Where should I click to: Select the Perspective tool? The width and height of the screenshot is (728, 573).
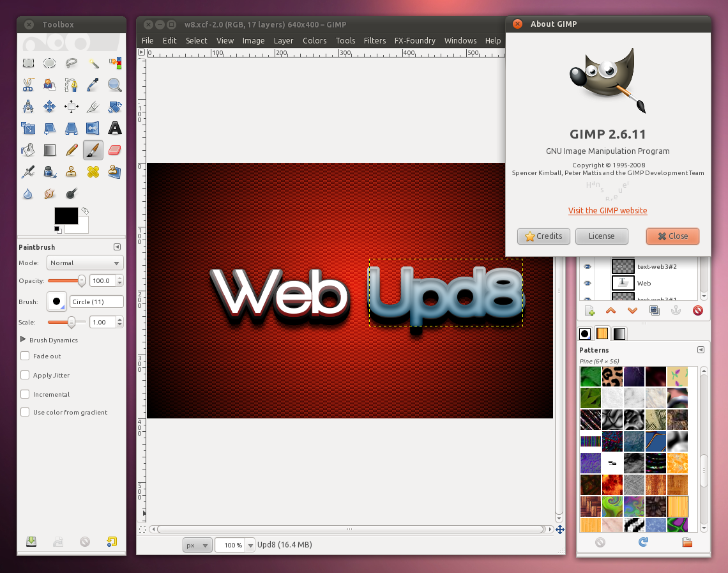coord(71,128)
